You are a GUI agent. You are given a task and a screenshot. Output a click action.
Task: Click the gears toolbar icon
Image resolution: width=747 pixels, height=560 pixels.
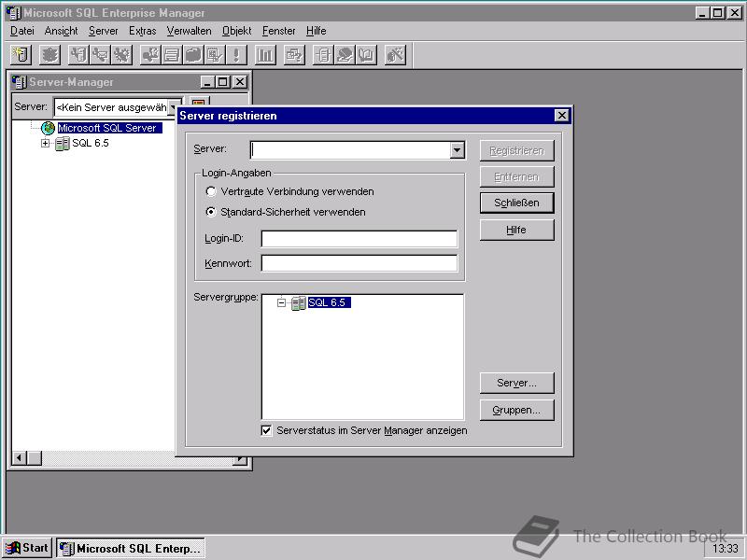[x=121, y=55]
